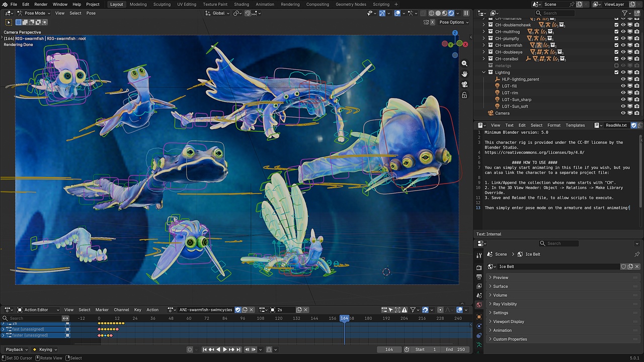Open the Sculpting workspace tab
The height and width of the screenshot is (362, 644).
162,4
